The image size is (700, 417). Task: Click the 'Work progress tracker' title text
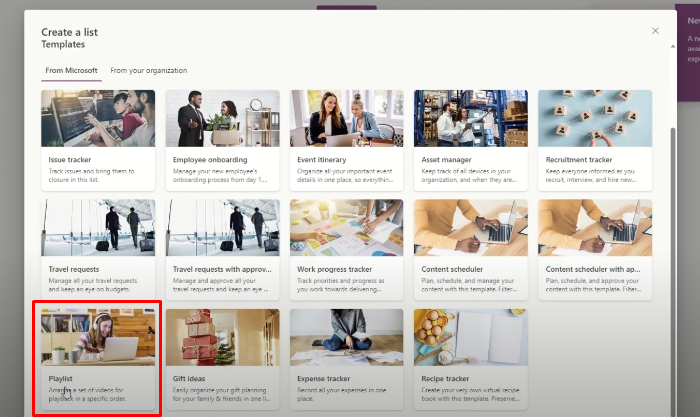tap(334, 269)
